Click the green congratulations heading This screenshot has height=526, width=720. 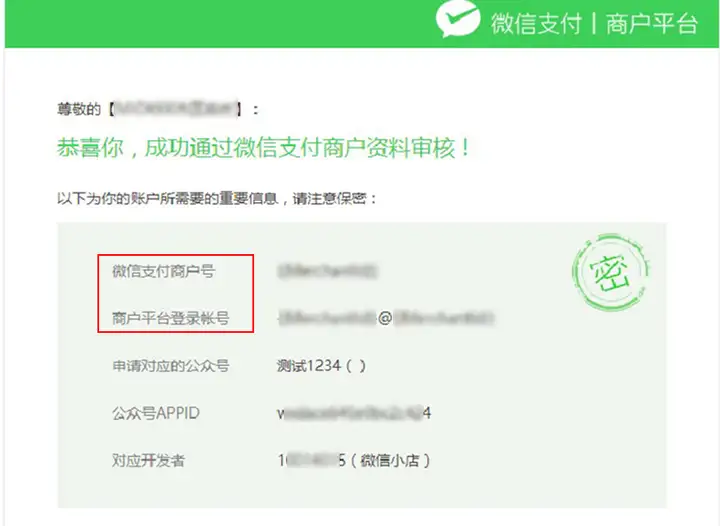264,148
